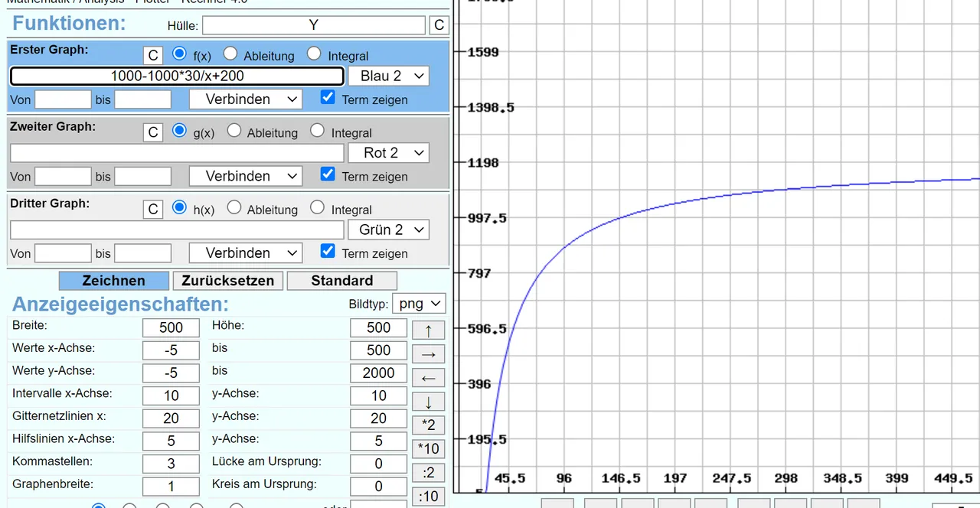Viewport: 980px width, 508px height.
Task: Open Verbinden dropdown of Dritter Graph
Action: pos(246,253)
